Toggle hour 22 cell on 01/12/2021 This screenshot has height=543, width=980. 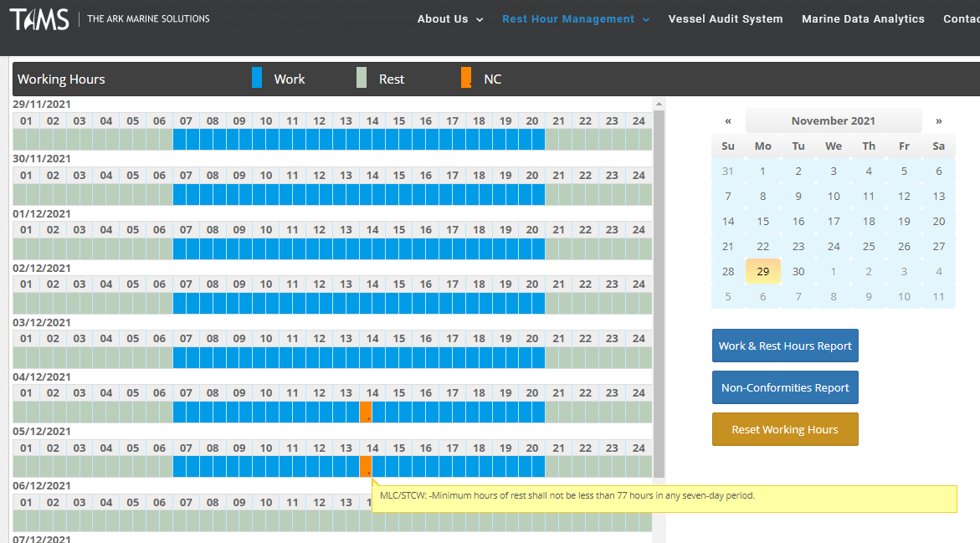point(585,248)
